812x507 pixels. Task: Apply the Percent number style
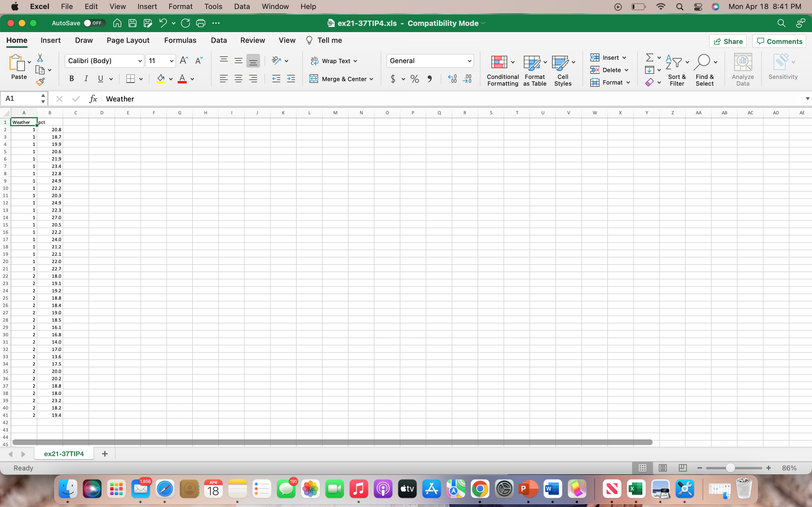point(414,79)
